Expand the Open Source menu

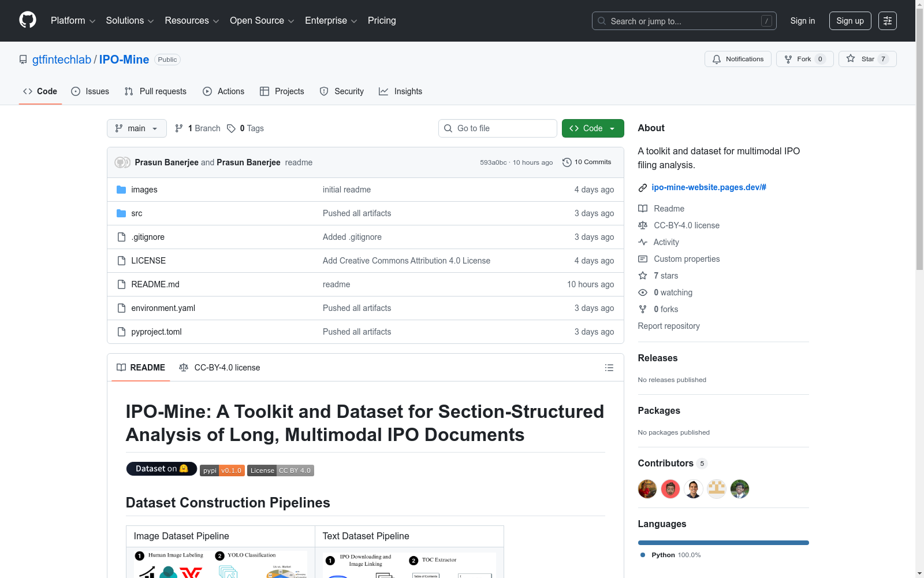coord(262,21)
